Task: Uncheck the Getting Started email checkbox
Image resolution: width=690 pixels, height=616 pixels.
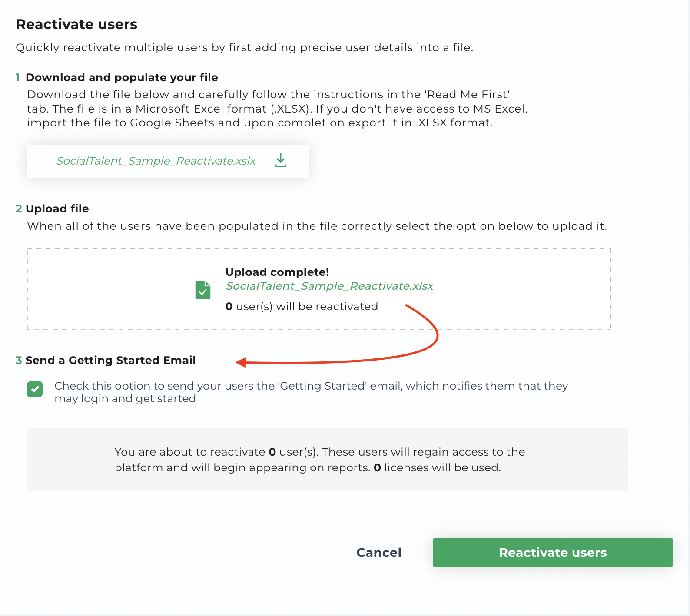Action: point(35,389)
